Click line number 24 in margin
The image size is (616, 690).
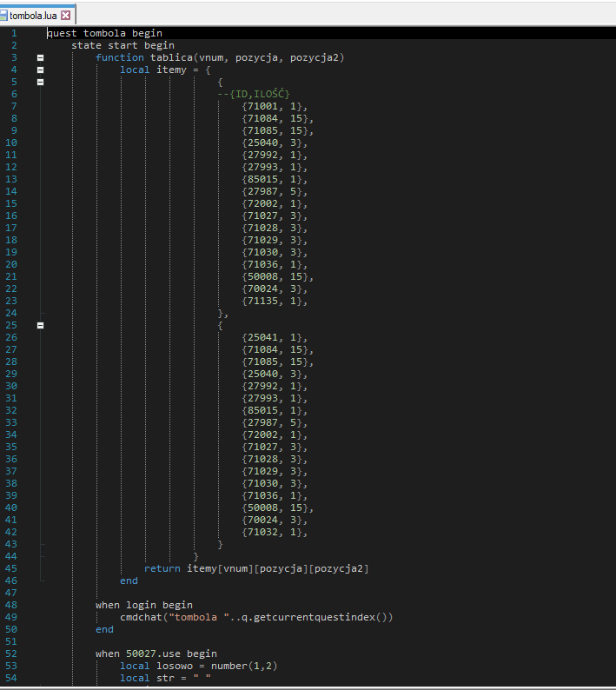click(11, 313)
